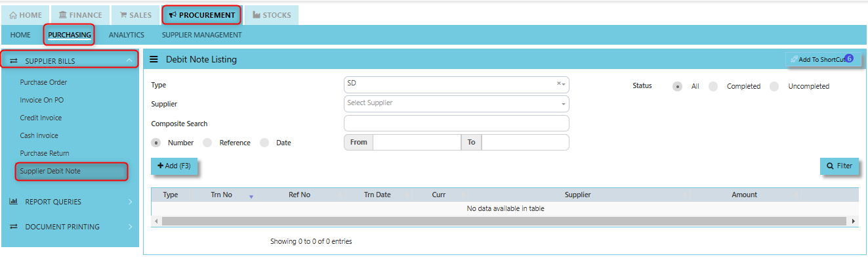Click the Filter button

click(x=839, y=166)
